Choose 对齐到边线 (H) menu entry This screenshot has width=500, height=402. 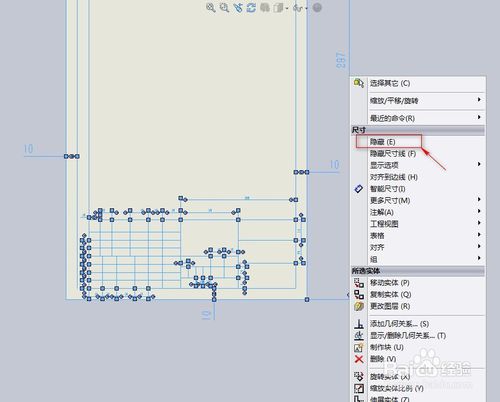pos(394,177)
